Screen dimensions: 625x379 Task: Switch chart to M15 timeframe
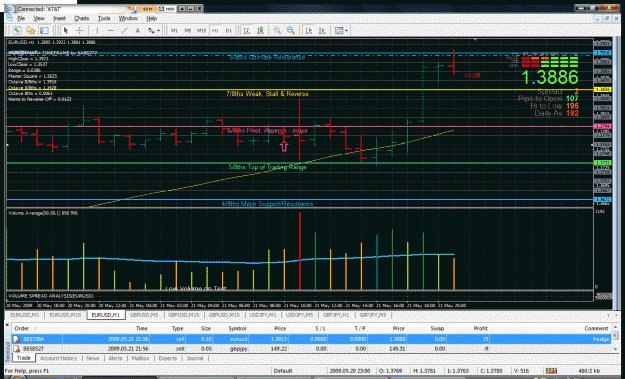(x=201, y=30)
